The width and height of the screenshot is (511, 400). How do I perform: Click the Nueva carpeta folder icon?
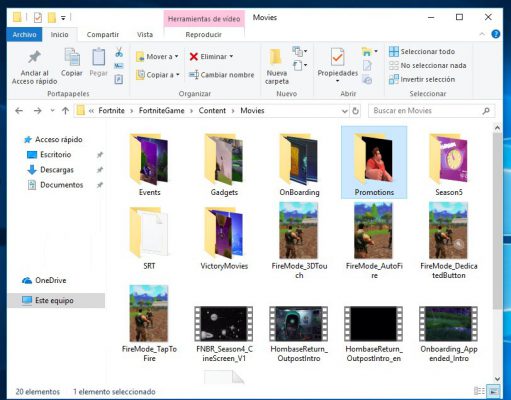tap(276, 57)
